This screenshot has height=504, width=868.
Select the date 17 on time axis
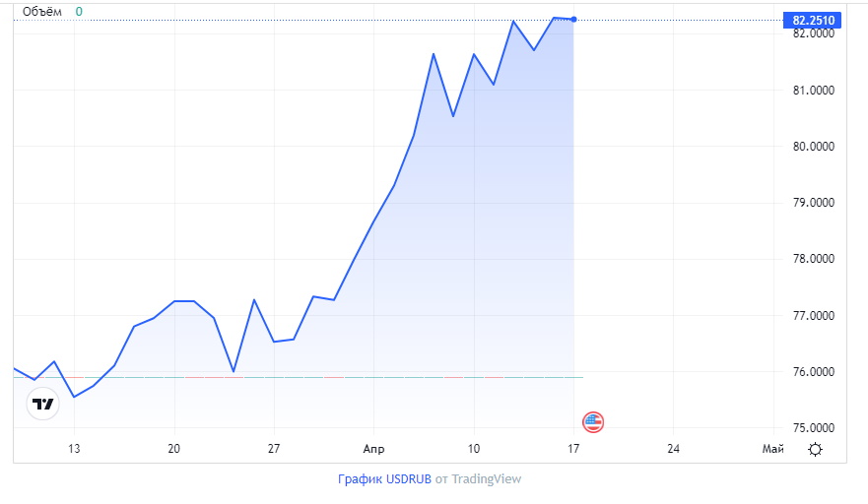573,449
